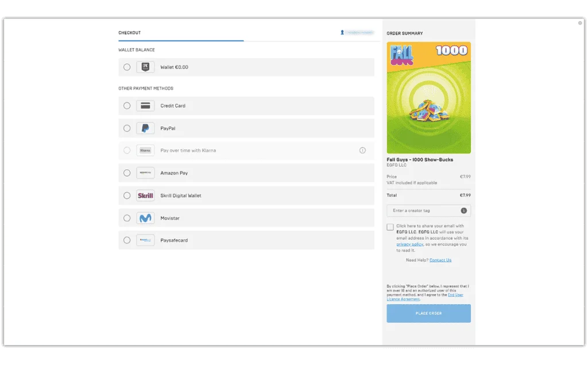Choose the Amazon Pay radio button
588x368 pixels.
[x=127, y=173]
